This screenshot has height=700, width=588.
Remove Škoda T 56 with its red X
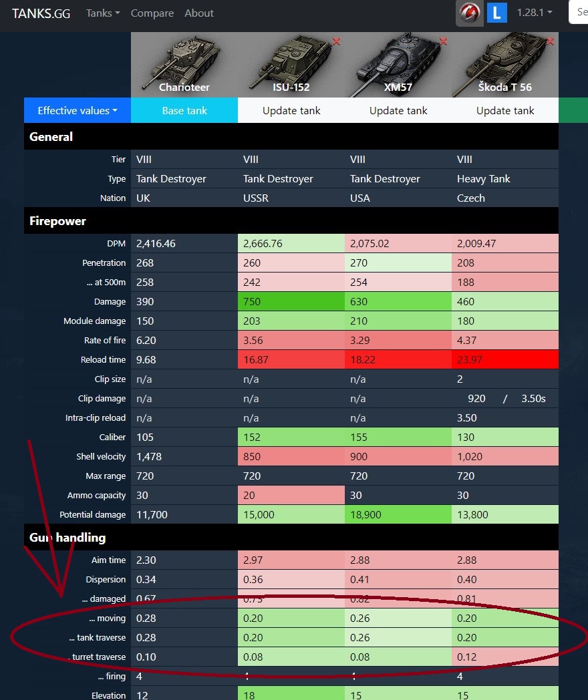[x=550, y=41]
